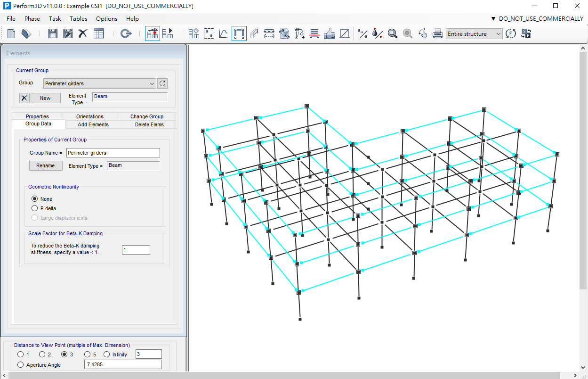
Task: Click the Rename button
Action: [46, 165]
